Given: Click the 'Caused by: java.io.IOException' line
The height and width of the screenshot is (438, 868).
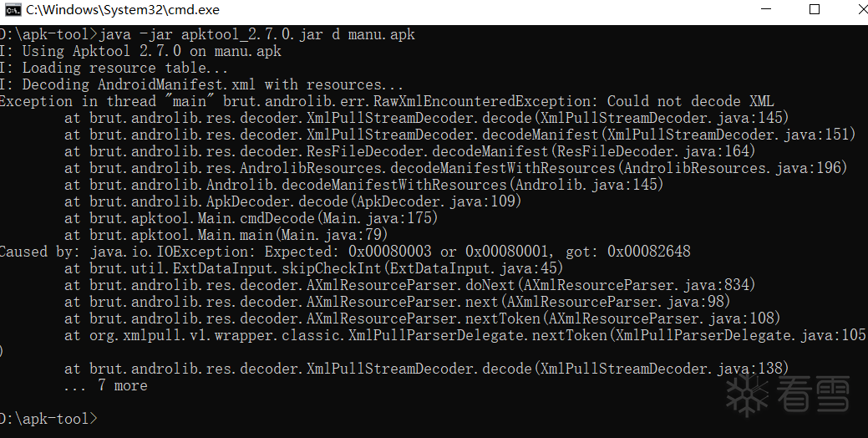Looking at the screenshot, I should coord(344,252).
